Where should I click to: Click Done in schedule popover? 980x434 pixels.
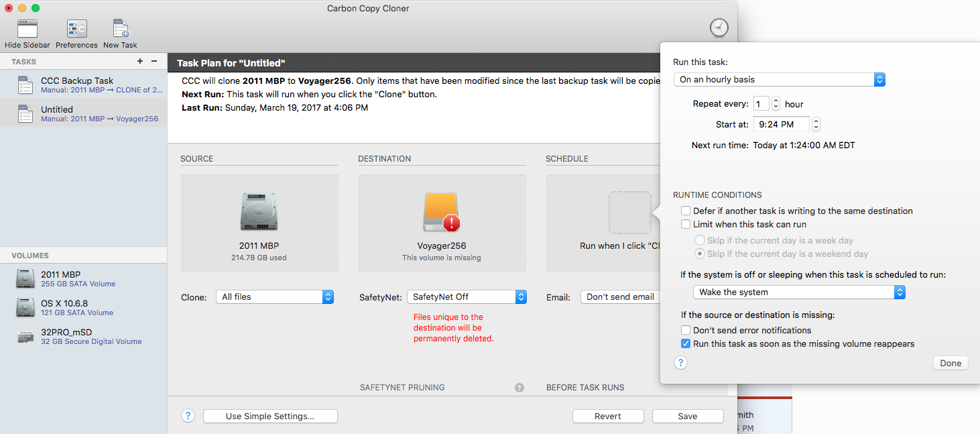click(x=951, y=363)
